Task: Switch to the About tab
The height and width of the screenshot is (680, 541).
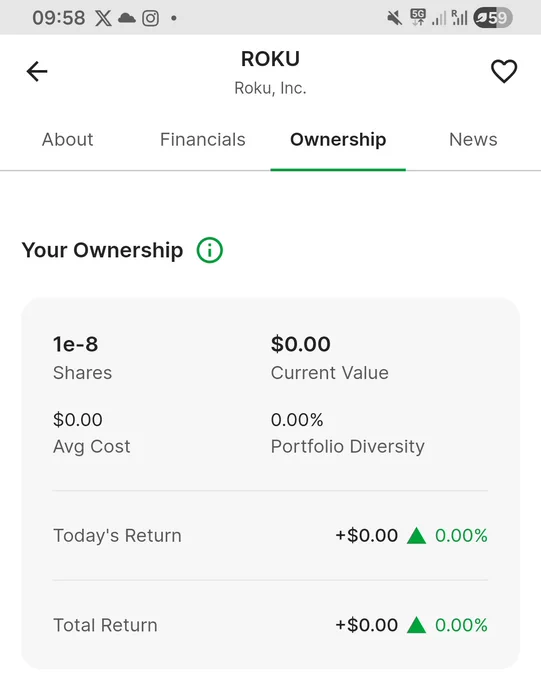Action: [67, 140]
